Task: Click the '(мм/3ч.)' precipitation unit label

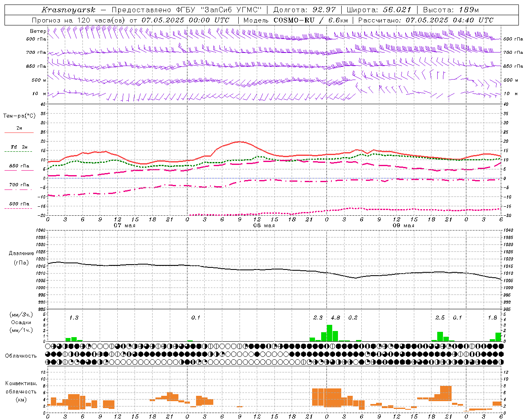Action: (21, 315)
